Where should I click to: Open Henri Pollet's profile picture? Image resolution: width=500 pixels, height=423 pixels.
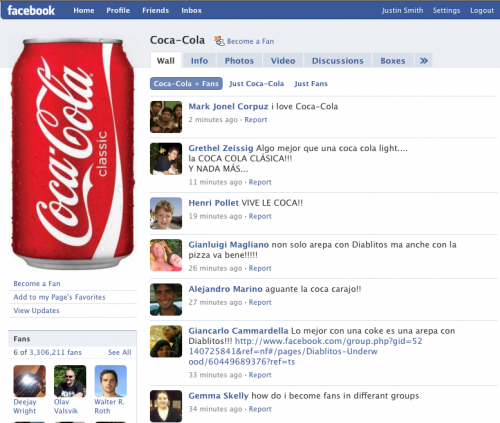pyautogui.click(x=166, y=213)
